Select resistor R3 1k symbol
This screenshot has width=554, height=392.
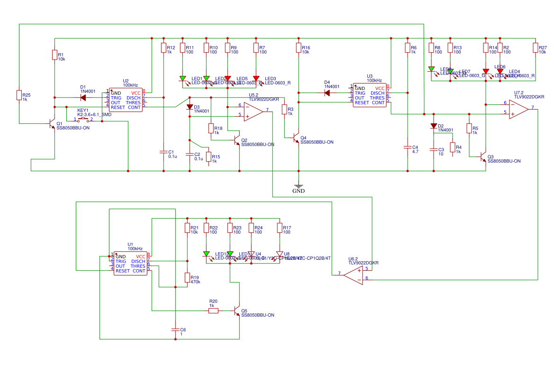pos(284,109)
